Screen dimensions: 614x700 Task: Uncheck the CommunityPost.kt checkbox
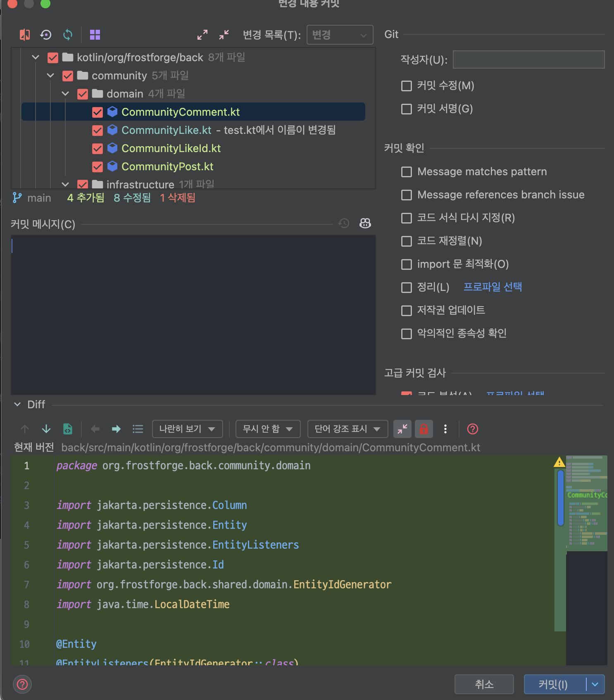(98, 167)
